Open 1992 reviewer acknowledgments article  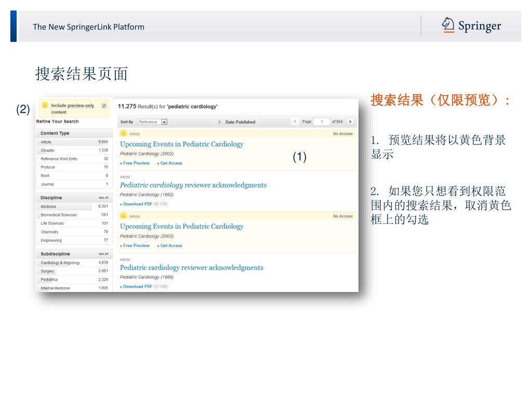pos(193,185)
